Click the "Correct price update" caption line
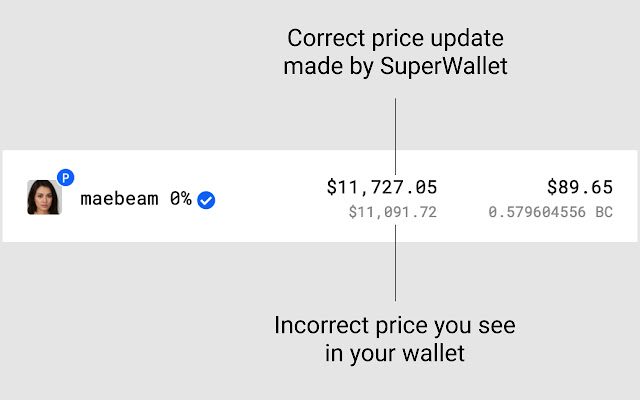This screenshot has height=400, width=640. 395,40
